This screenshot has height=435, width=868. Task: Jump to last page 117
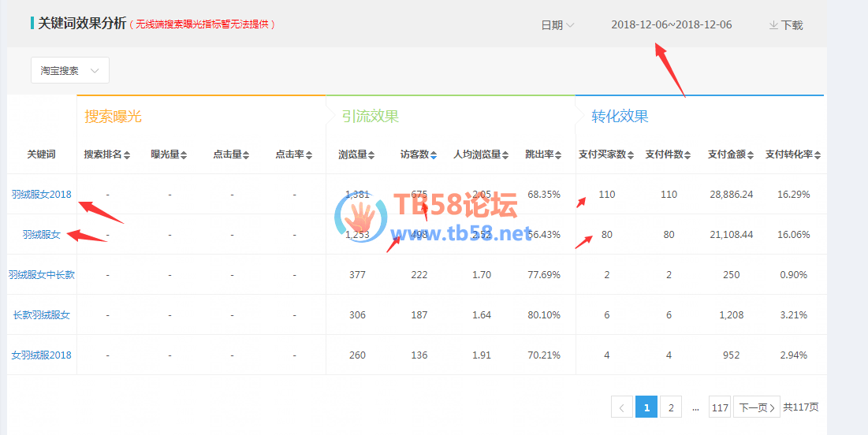coord(719,407)
